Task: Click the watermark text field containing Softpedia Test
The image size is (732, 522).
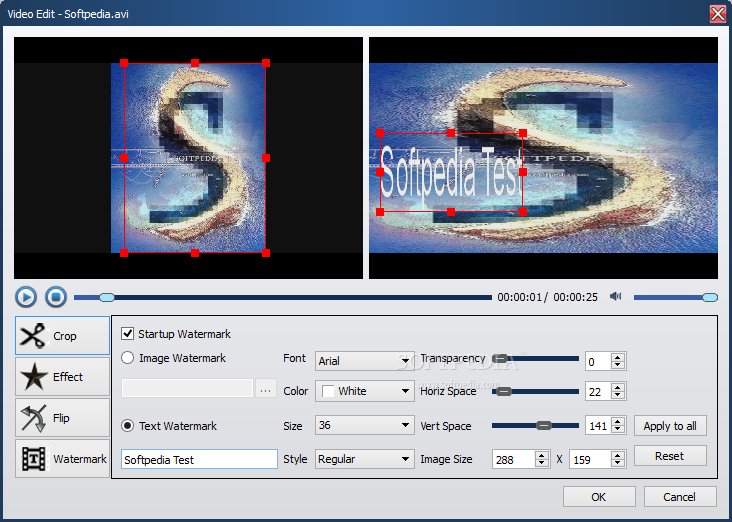Action: [x=199, y=459]
